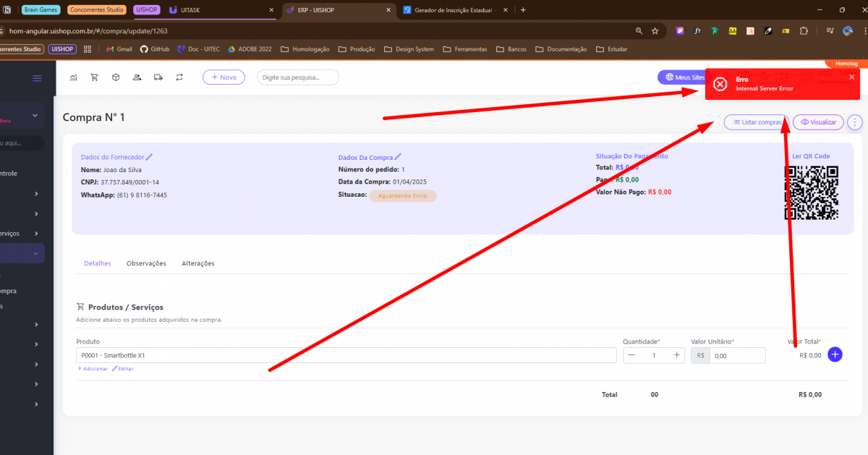Click the Visualizar button
Image resolution: width=868 pixels, height=455 pixels.
point(818,122)
